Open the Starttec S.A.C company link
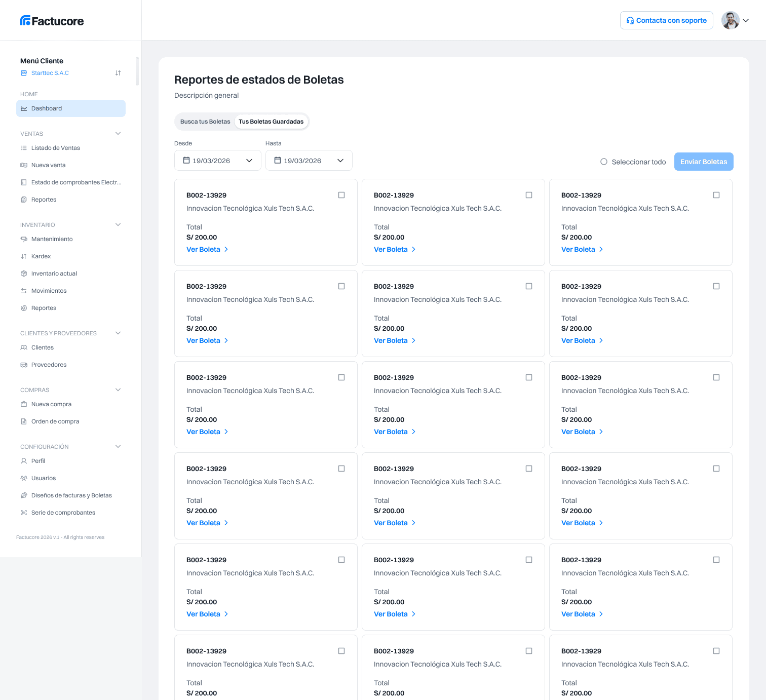Screen dimensions: 766x700 point(50,73)
